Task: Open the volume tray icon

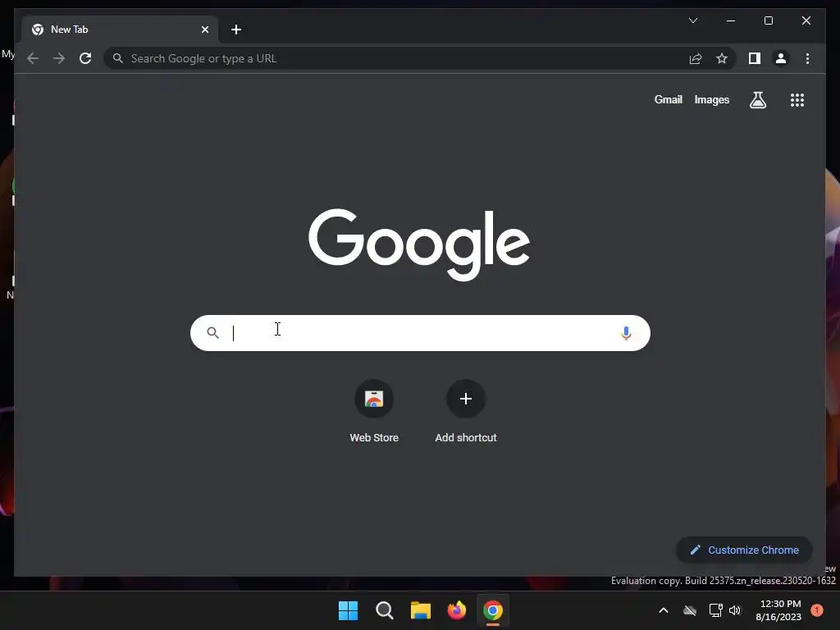Action: coord(735,610)
